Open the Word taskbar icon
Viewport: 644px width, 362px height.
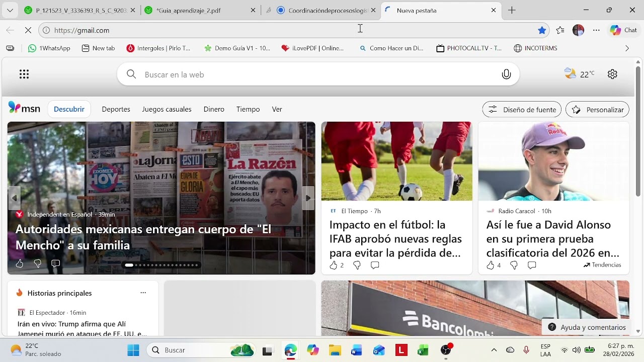[357, 350]
